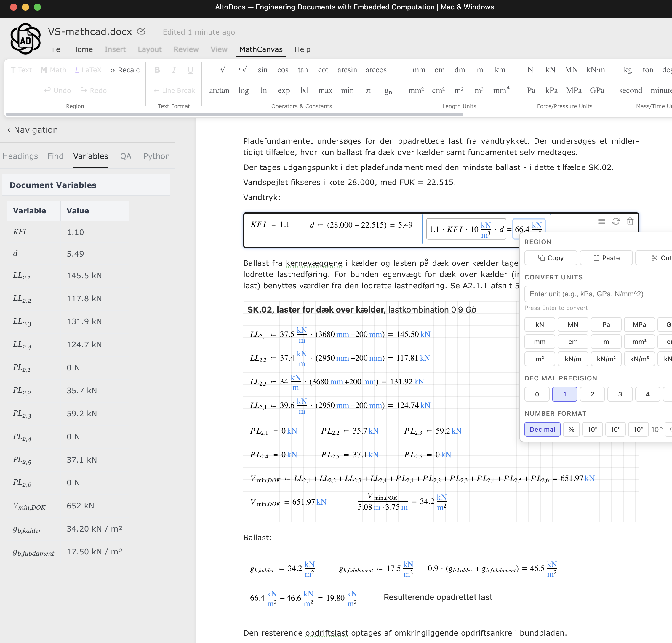Click the recalculate arrows icon above the region
This screenshot has height=643, width=672.
click(x=616, y=222)
